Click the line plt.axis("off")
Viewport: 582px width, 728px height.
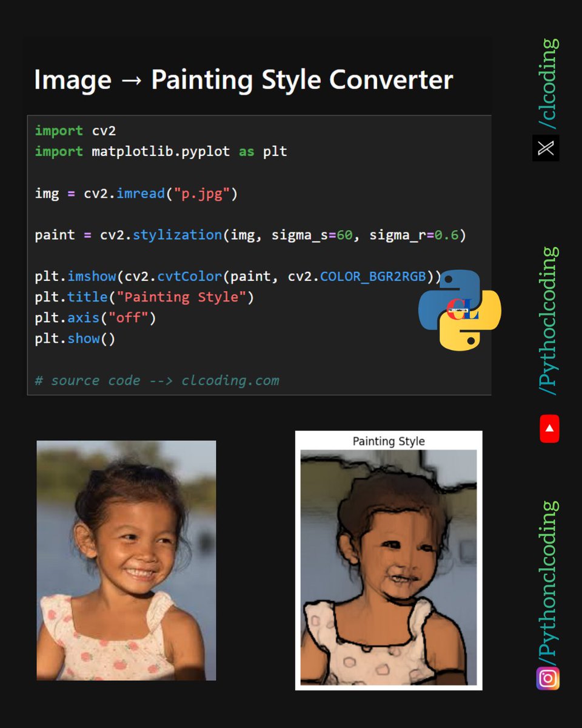pyautogui.click(x=95, y=318)
